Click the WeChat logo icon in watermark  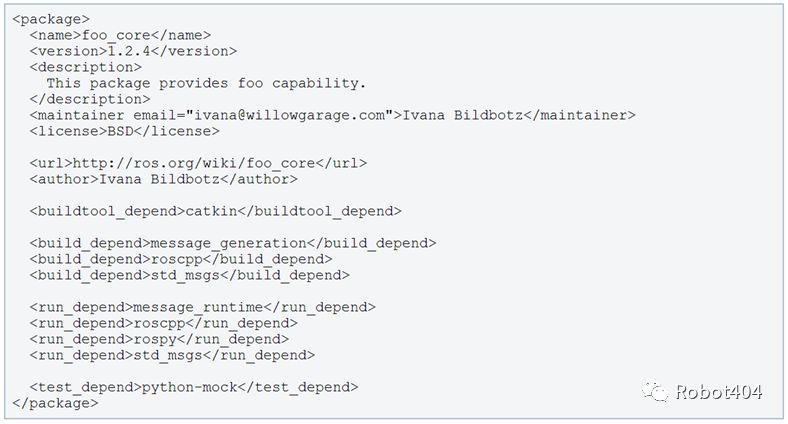pyautogui.click(x=655, y=391)
